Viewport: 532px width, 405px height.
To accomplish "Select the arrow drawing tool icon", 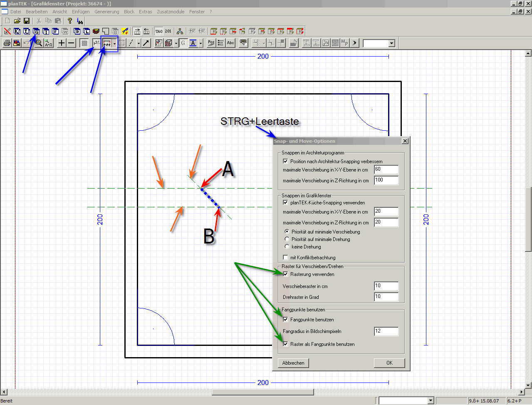I will (146, 43).
